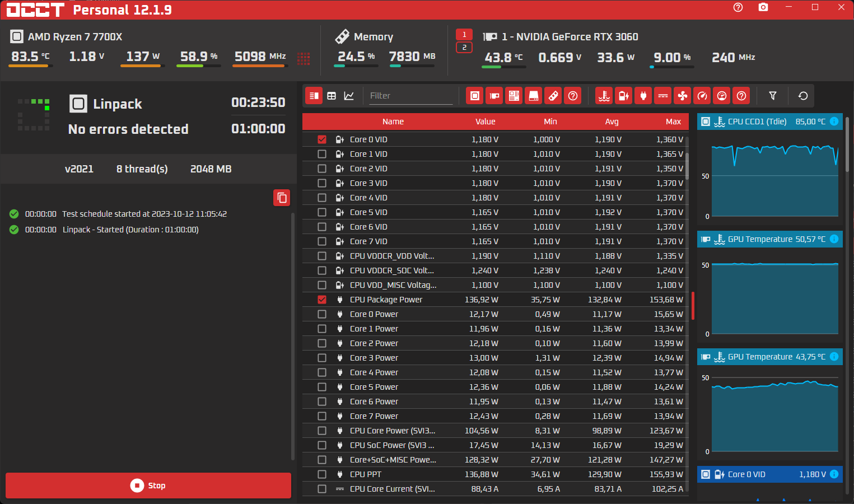Image resolution: width=854 pixels, height=504 pixels.
Task: Check the CPU SoC Power row checkbox
Action: pos(322,445)
